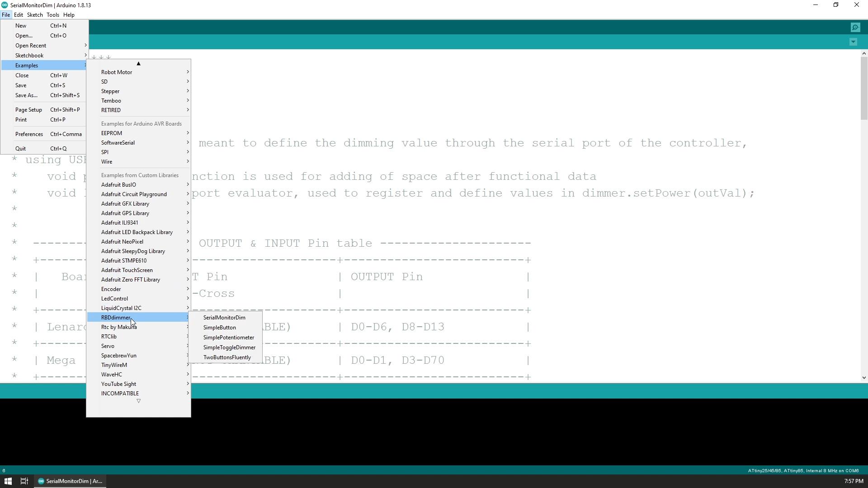868x488 pixels.
Task: Select SimpleButton example sketch
Action: point(221,327)
